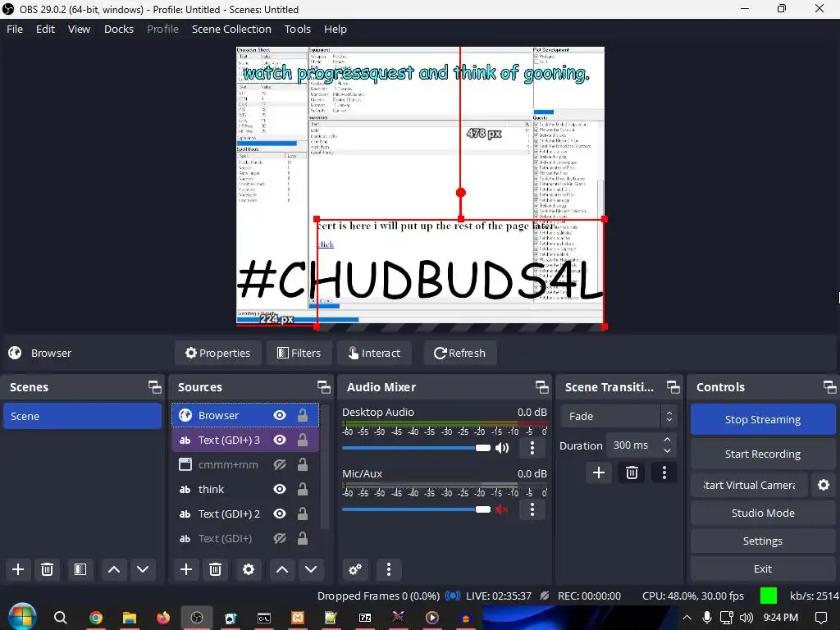Add a new scene with the plus icon
The image size is (840, 630).
tap(18, 569)
